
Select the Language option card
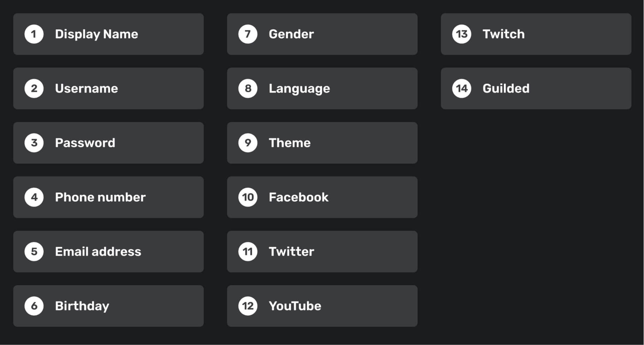(x=322, y=89)
